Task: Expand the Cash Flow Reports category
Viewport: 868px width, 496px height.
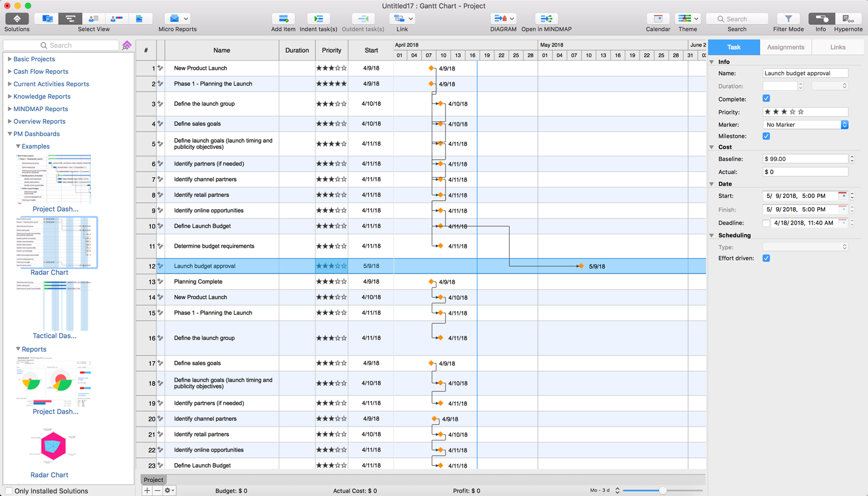Action: [x=10, y=72]
